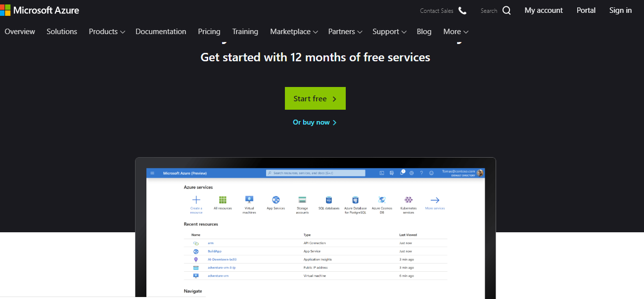
Task: Click Tomas@contoso.com account text
Action: pos(459,171)
